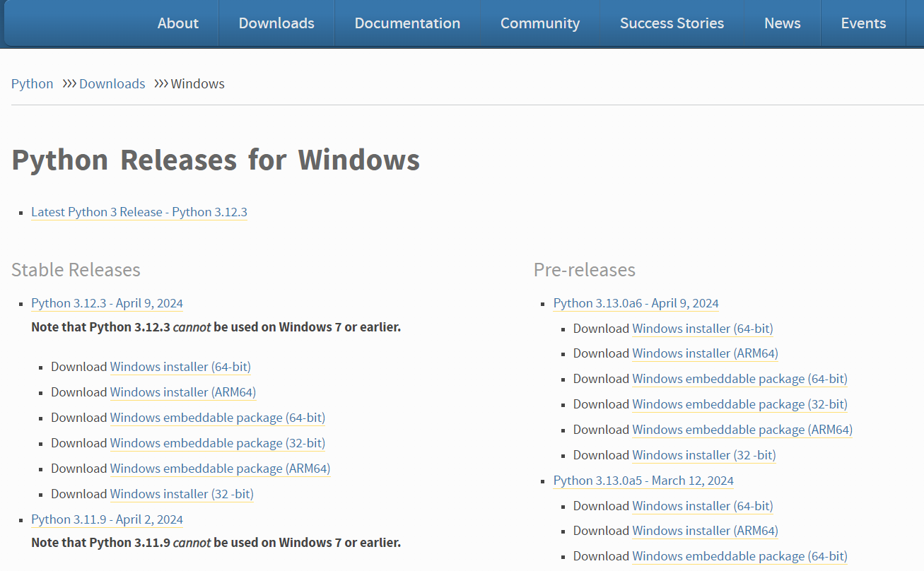Download Python 3.13.0a6 Windows installer (64-bit)
The height and width of the screenshot is (571, 924).
(703, 329)
